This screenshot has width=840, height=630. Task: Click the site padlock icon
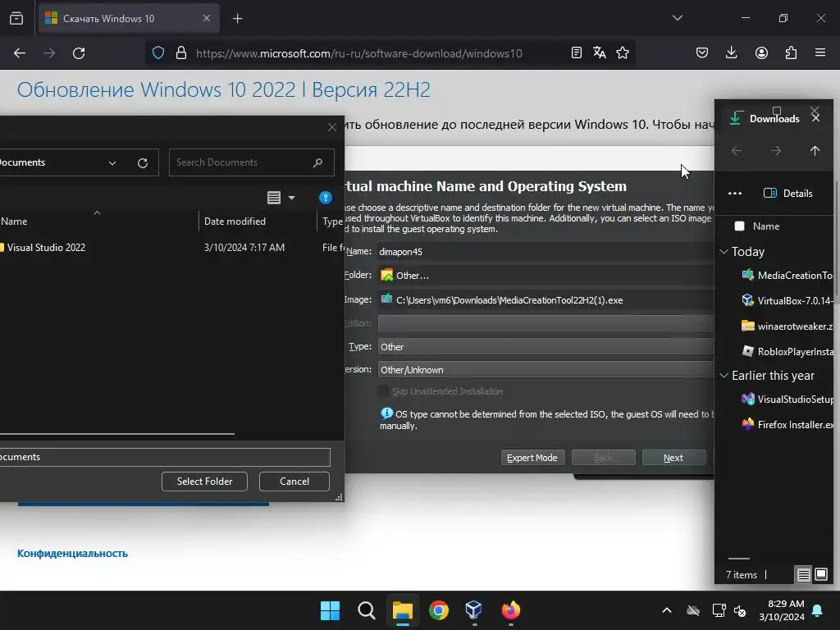click(181, 52)
